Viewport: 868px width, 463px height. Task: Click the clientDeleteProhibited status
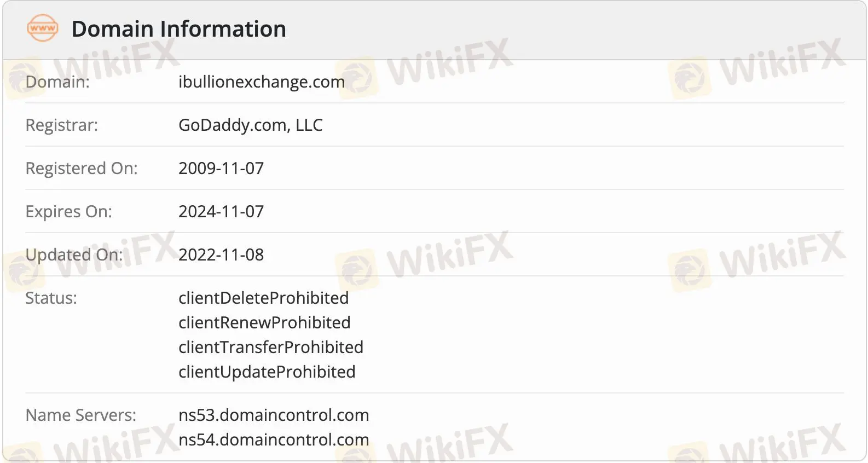(x=263, y=298)
